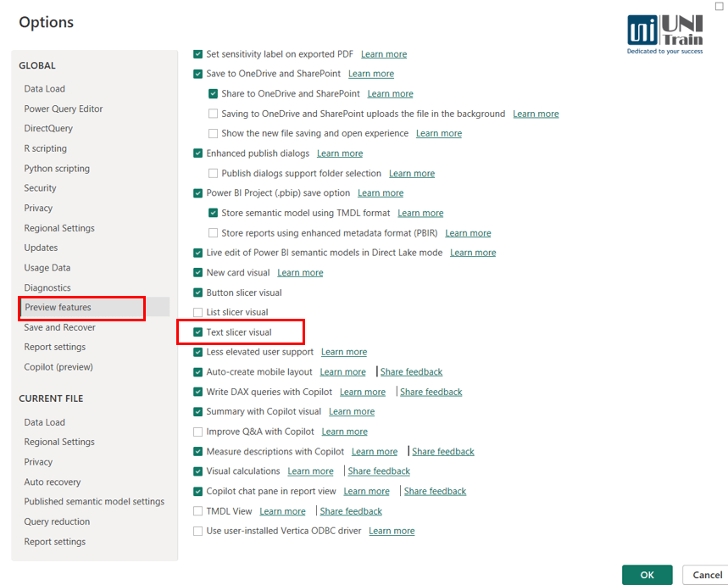The width and height of the screenshot is (728, 585).
Task: Enable user-installed Vertica ODBC driver
Action: click(x=197, y=531)
